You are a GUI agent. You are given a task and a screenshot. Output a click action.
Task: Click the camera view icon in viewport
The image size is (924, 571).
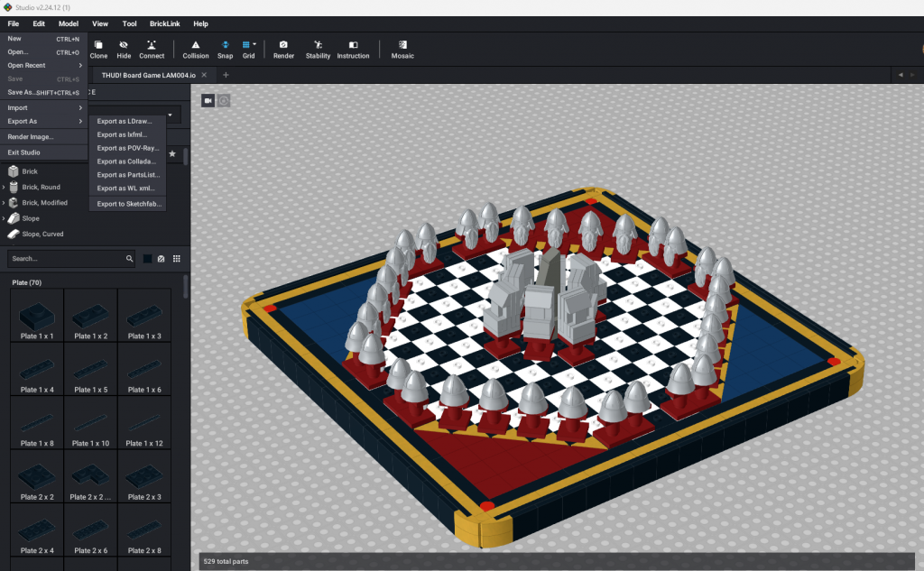click(x=208, y=100)
